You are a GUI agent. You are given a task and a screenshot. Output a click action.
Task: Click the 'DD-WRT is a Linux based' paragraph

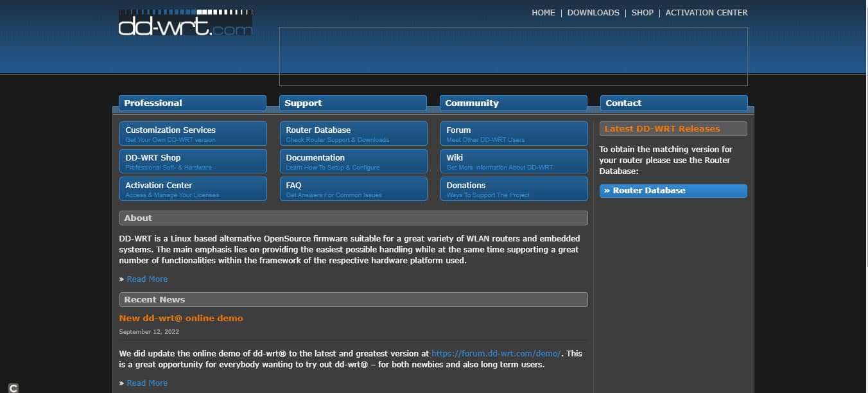[x=350, y=250]
